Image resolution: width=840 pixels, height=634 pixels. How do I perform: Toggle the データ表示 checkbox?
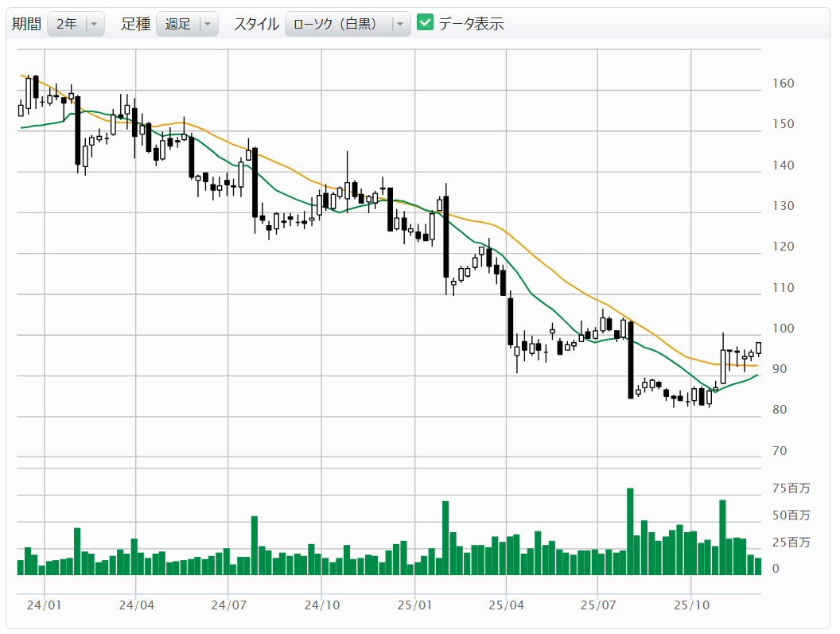point(426,24)
